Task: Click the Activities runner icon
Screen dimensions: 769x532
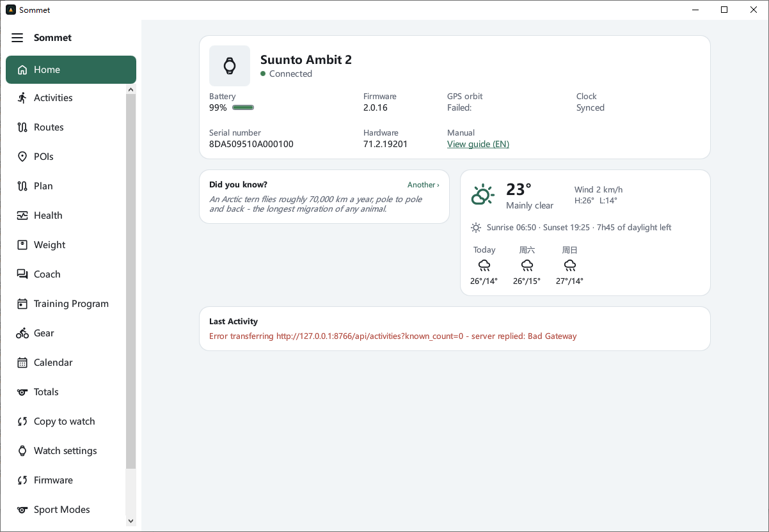Action: (x=22, y=98)
